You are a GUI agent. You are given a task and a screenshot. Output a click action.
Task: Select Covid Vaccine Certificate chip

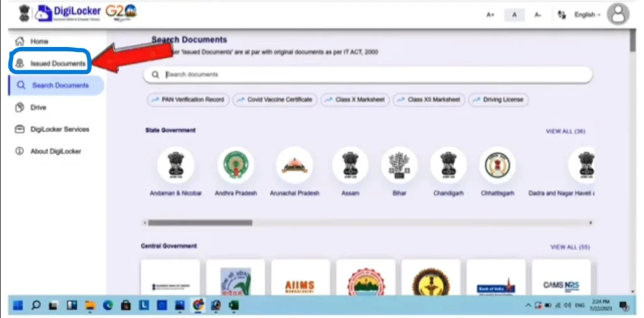[x=275, y=99]
